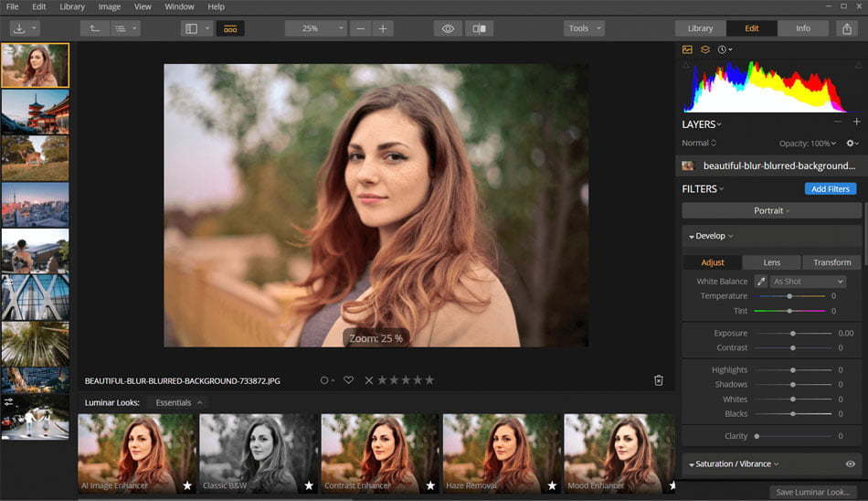
Task: Open the Tools dropdown
Action: tap(584, 28)
